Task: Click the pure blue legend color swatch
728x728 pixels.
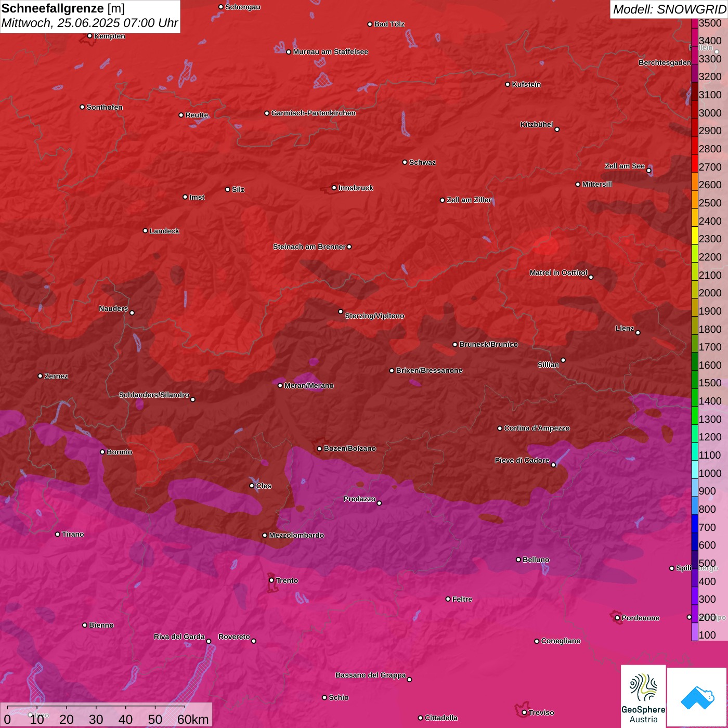Action: click(695, 524)
